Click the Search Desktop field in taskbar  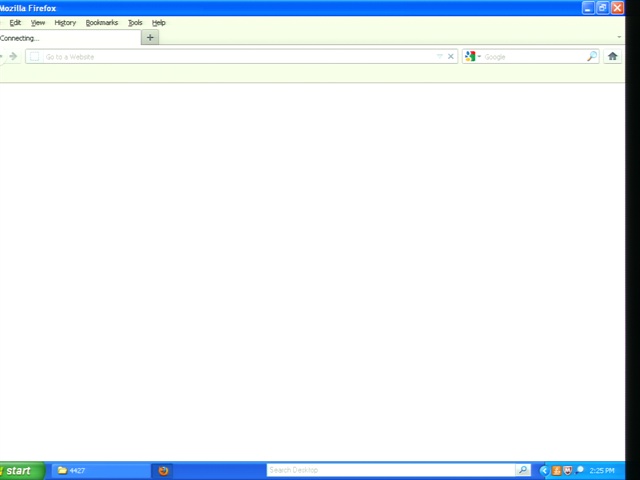pyautogui.click(x=391, y=470)
